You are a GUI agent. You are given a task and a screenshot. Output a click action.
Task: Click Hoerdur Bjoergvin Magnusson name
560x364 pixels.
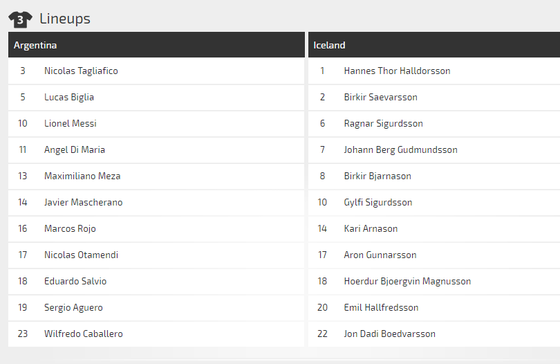click(408, 281)
